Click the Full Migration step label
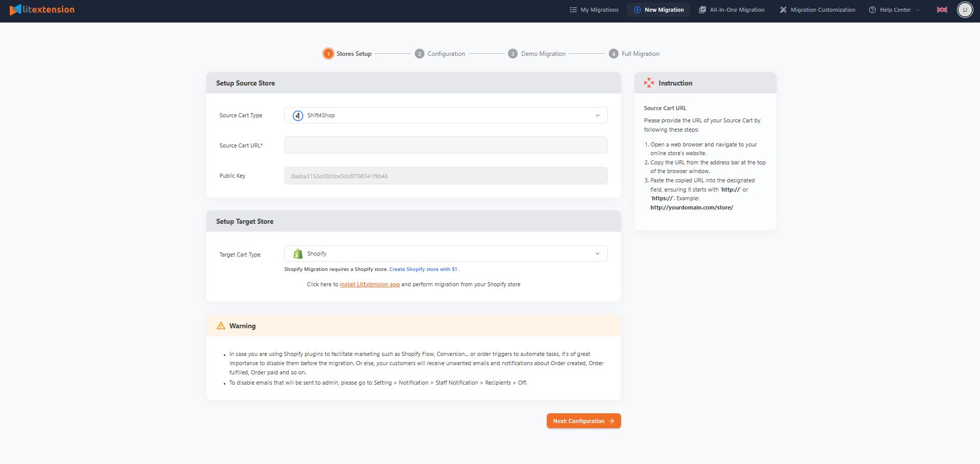This screenshot has width=980, height=464. tap(641, 54)
